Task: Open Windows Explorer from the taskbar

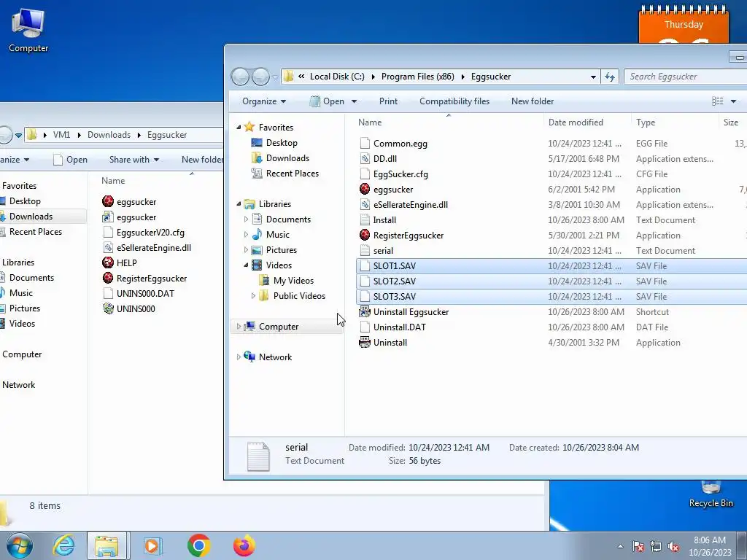Action: tap(107, 545)
